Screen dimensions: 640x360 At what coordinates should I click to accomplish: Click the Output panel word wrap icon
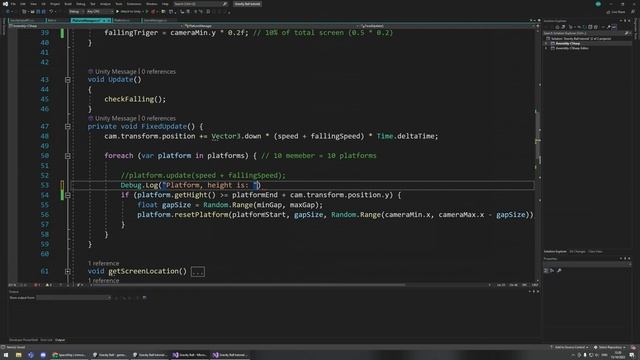point(144,298)
